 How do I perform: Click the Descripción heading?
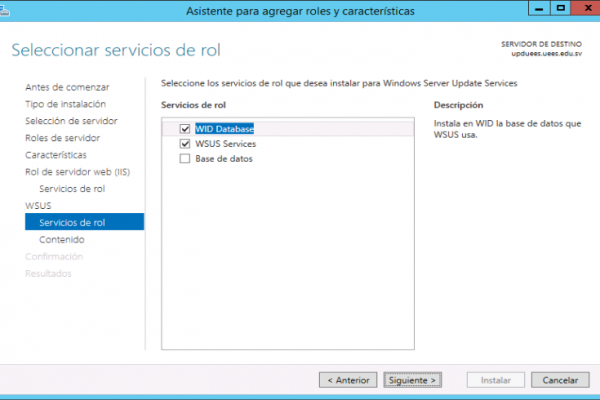(458, 105)
